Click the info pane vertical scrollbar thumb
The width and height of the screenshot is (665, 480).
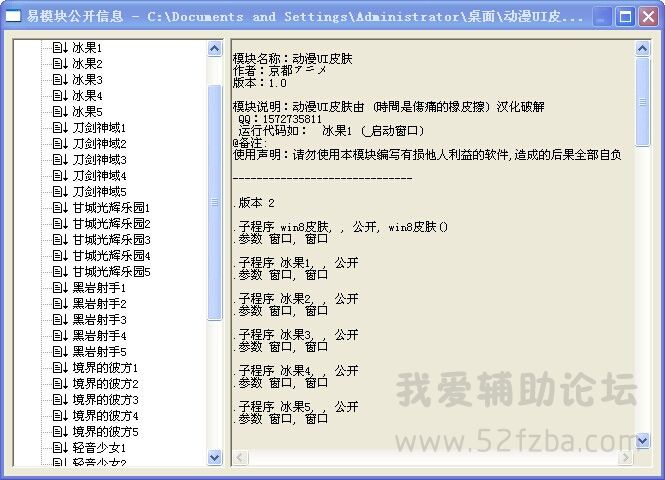(643, 102)
